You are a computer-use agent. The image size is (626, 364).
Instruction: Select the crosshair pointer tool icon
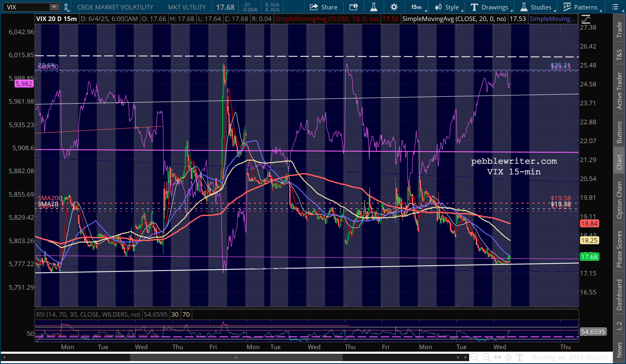point(509,357)
